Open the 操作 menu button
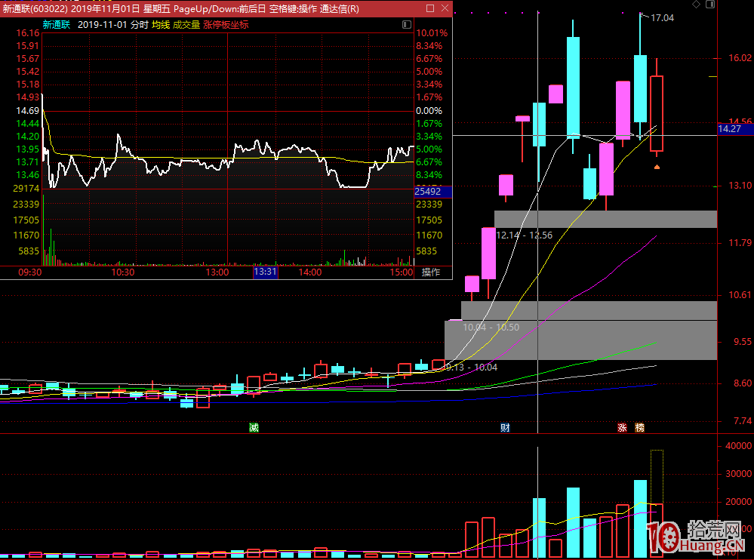Screen dimensions: 754x560 (x=431, y=272)
